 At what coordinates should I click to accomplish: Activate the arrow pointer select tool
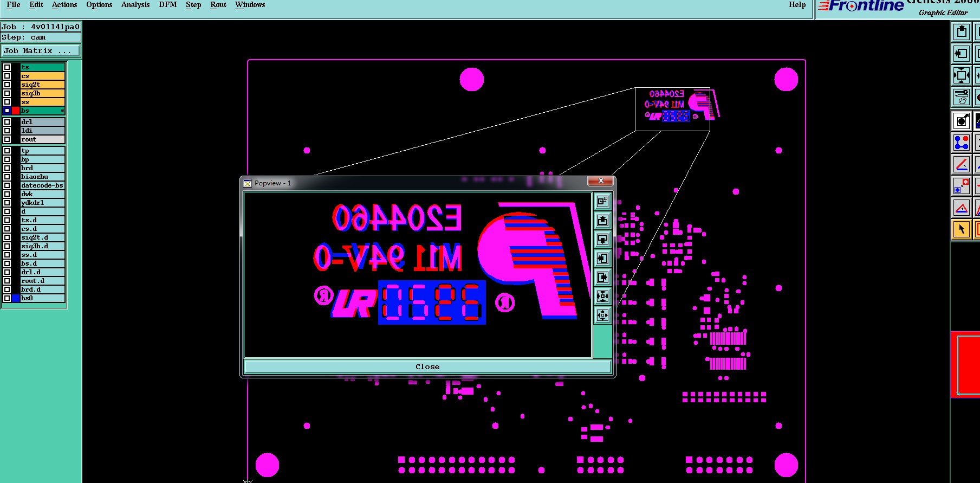962,229
